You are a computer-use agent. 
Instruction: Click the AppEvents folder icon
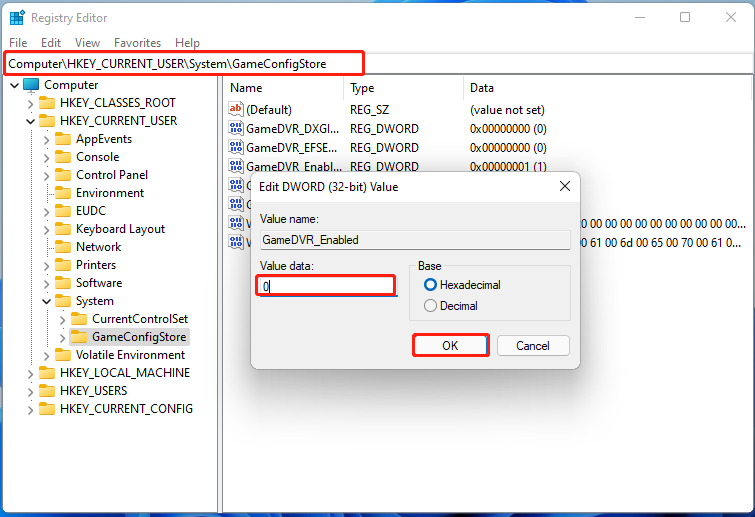63,139
